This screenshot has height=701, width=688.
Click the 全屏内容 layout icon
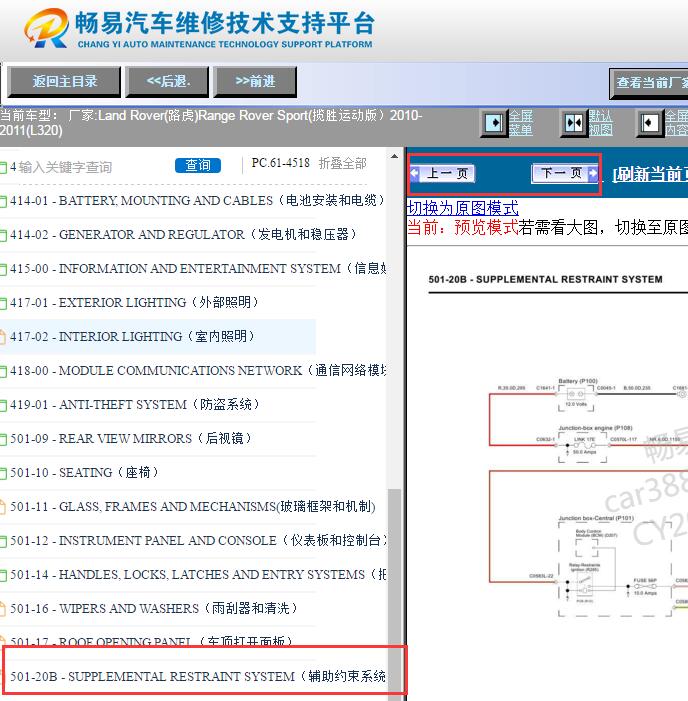pos(650,122)
